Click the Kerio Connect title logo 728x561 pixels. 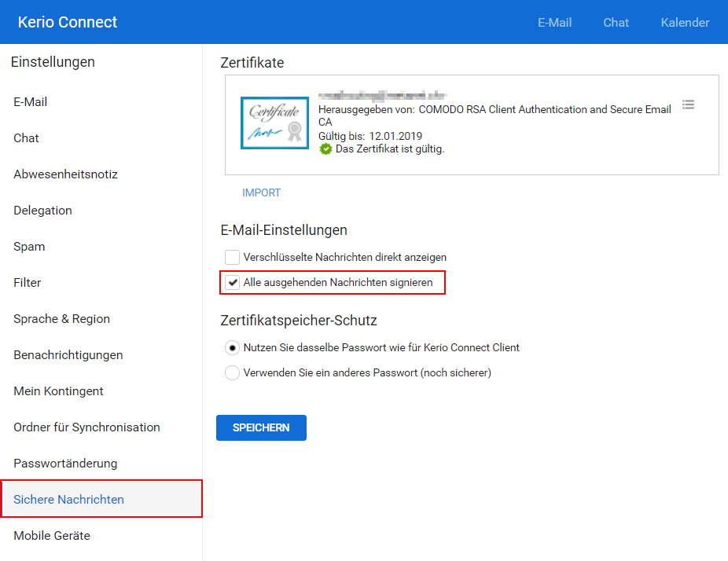(x=68, y=23)
